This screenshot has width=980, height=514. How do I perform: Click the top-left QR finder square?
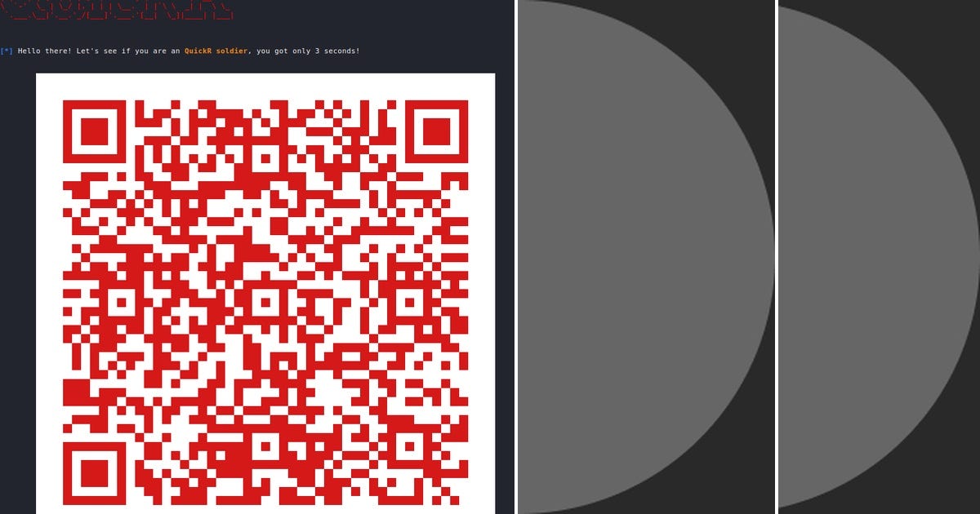[96, 133]
